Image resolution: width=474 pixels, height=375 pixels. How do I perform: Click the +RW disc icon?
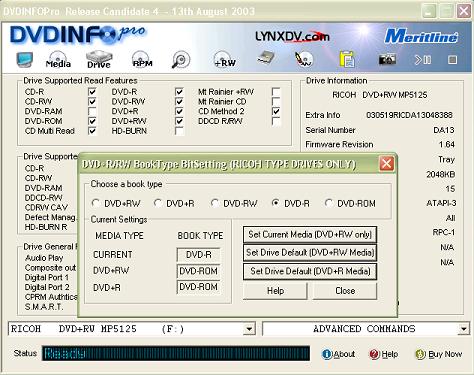point(225,60)
